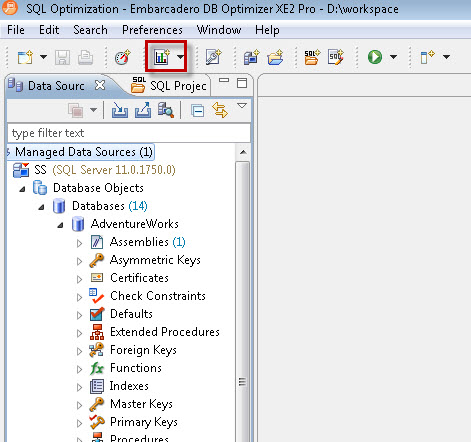Screen dimensions: 471x442
Task: Open the New wizard dropdown arrow
Action: point(44,57)
